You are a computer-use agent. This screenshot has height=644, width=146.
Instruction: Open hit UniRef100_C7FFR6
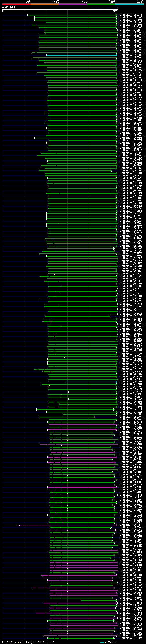point(131,72)
